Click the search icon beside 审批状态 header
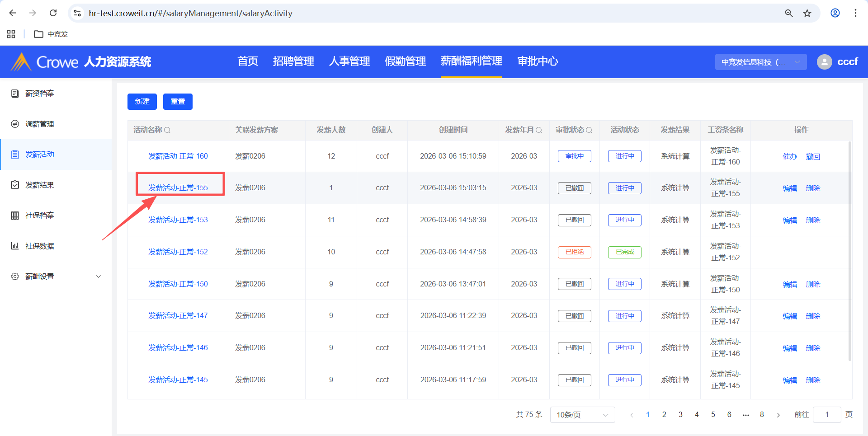This screenshot has height=436, width=868. coord(589,130)
